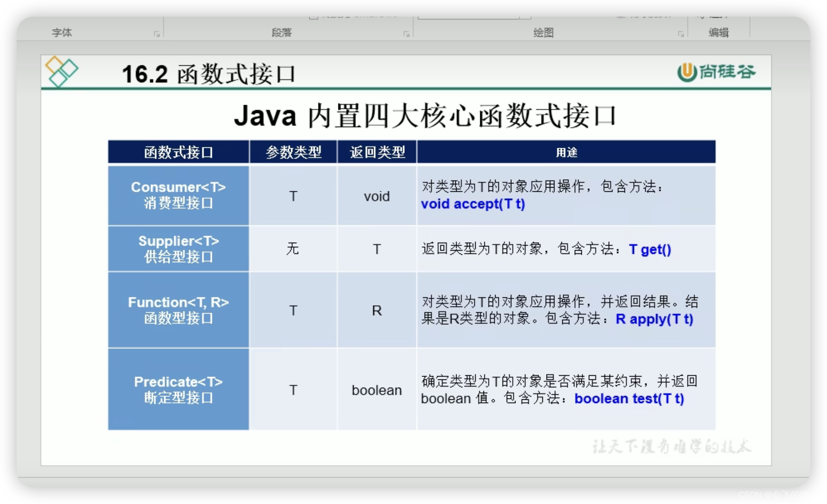Click parameter type T in Function row
This screenshot has width=827, height=504.
293,310
